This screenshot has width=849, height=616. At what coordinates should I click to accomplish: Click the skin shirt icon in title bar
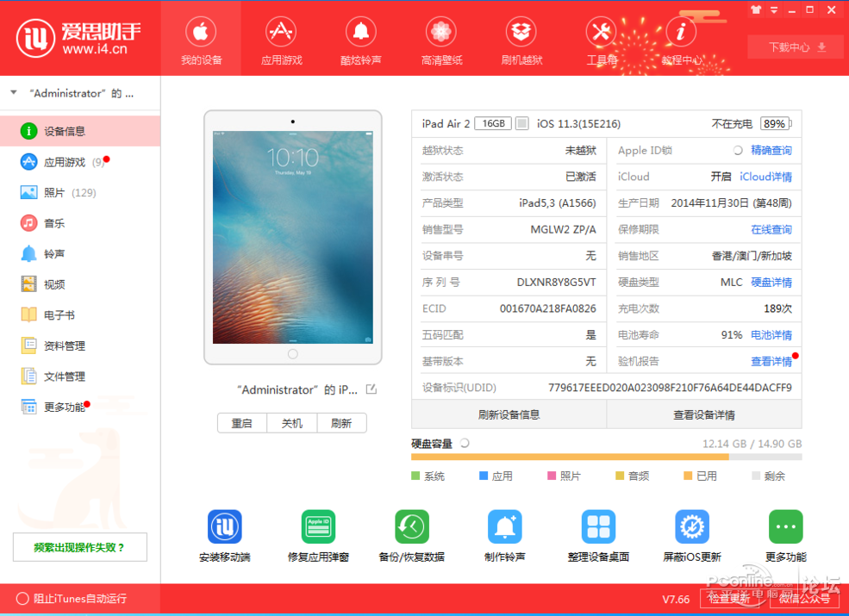point(756,9)
